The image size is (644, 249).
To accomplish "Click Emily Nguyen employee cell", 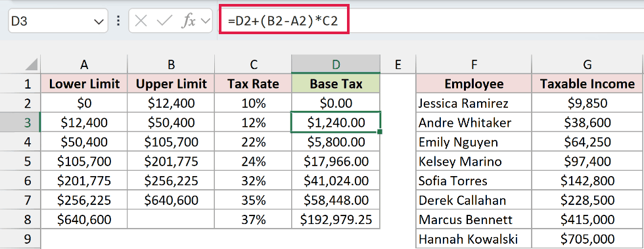I will (474, 142).
